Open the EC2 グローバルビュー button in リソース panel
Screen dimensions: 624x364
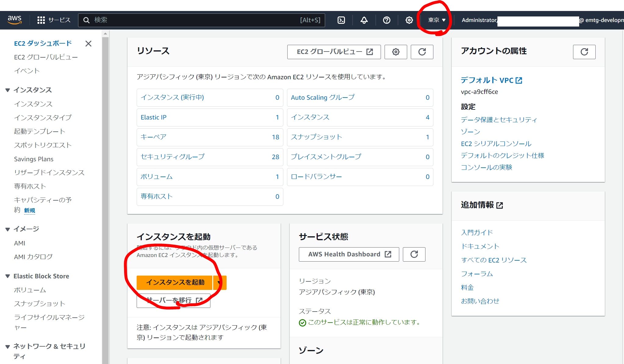334,52
